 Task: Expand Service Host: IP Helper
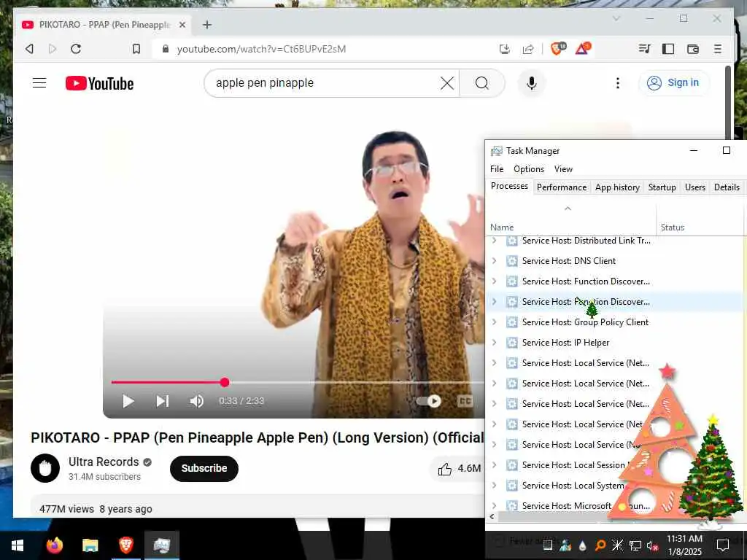click(x=494, y=343)
